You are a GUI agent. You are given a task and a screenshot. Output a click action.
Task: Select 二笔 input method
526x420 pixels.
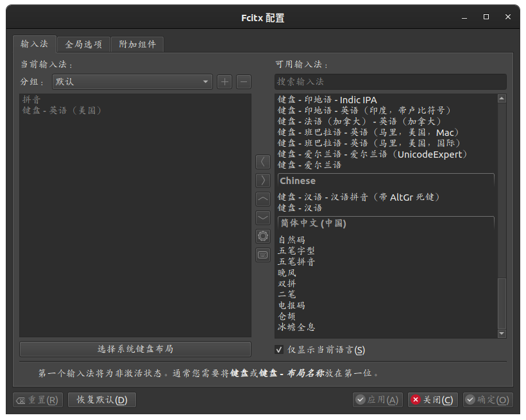click(x=386, y=294)
